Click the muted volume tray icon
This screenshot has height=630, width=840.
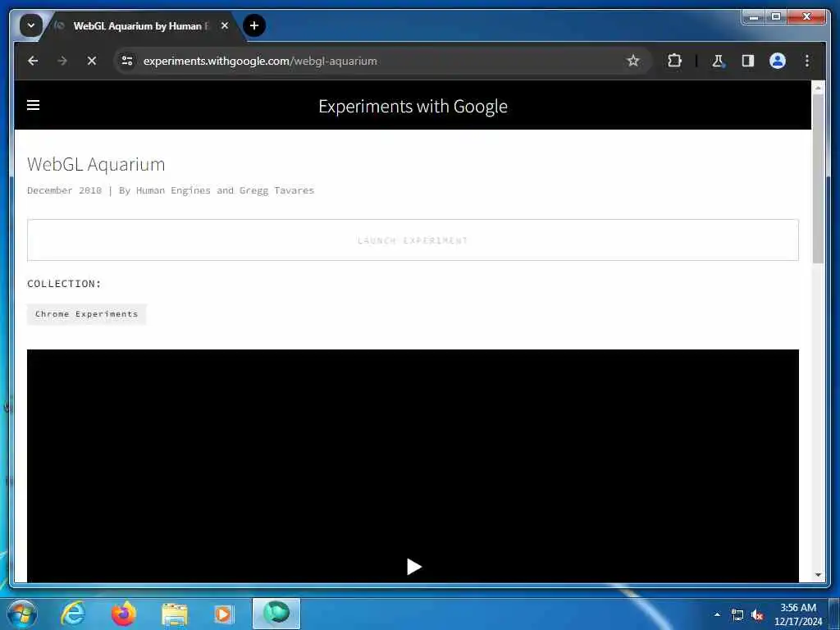click(x=757, y=615)
